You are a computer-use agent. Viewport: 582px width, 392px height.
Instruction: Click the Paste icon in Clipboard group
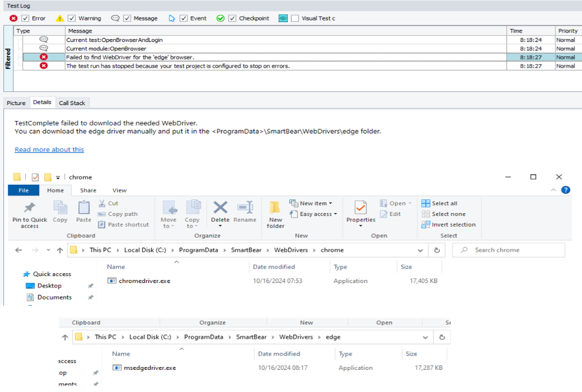click(84, 208)
